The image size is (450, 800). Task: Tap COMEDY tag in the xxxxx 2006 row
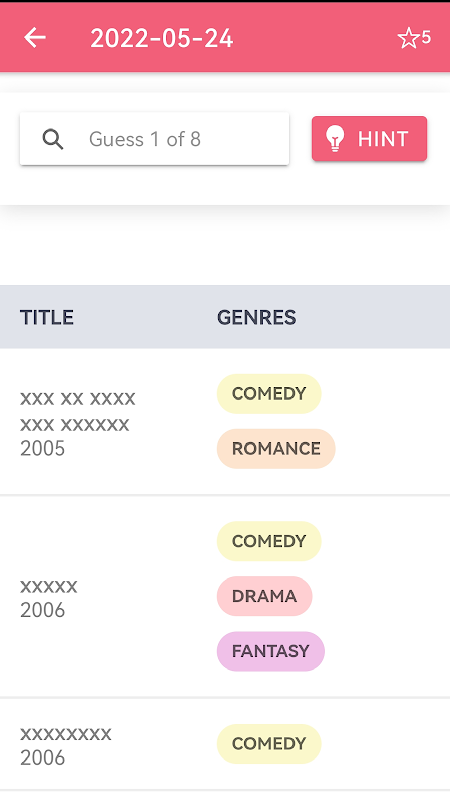tap(269, 541)
